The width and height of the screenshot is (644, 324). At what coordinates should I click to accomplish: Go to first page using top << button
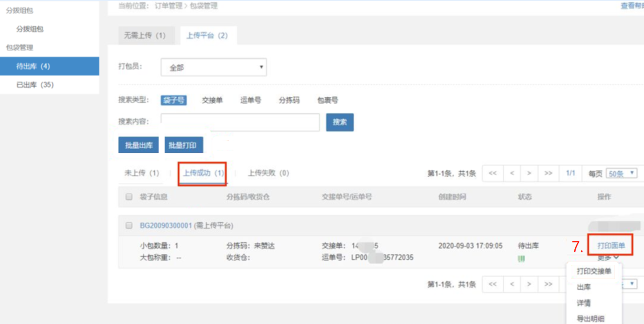click(x=492, y=173)
